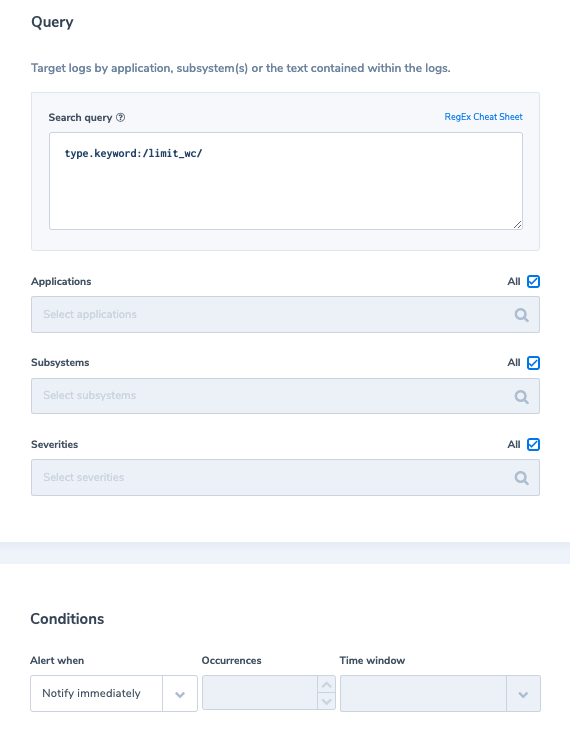This screenshot has height=748, width=570.
Task: Click the Select subsystems field
Action: [285, 396]
